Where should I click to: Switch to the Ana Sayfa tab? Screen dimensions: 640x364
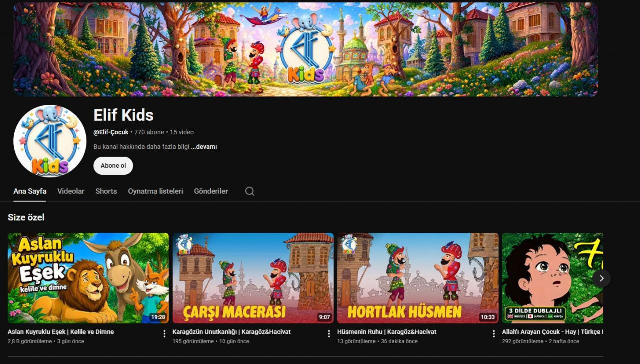coord(30,191)
